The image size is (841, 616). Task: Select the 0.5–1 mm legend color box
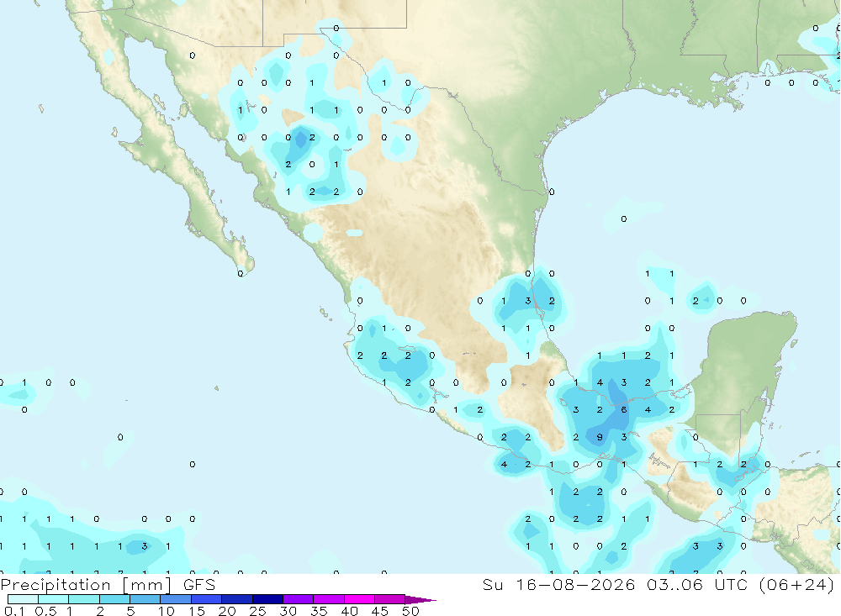(54, 599)
